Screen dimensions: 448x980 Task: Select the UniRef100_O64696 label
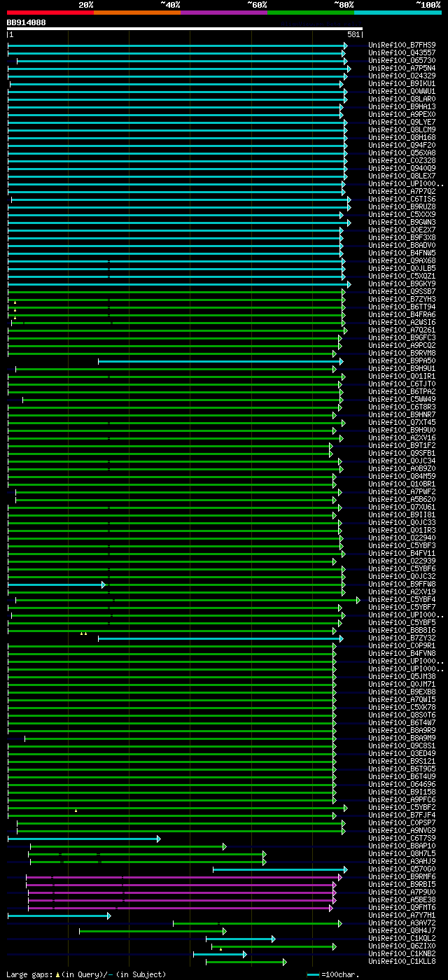(402, 784)
